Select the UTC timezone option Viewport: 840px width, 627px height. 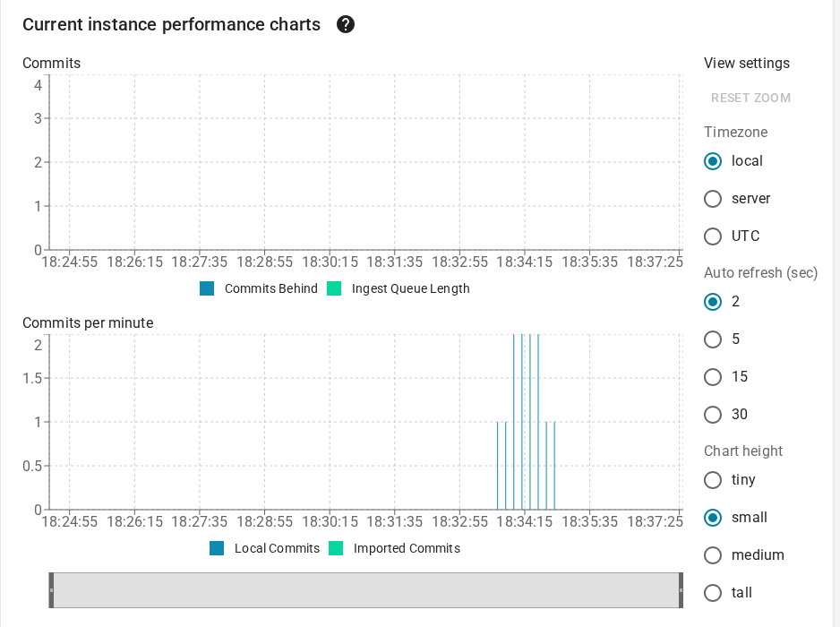coord(713,236)
